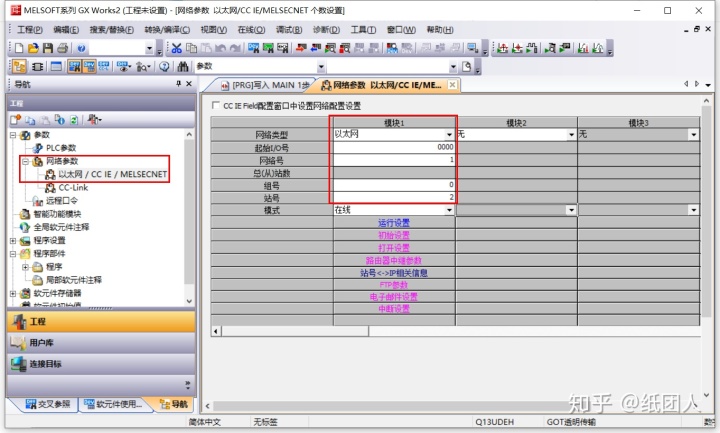
Task: Open the 交叉参照 bottom tab
Action: pos(48,404)
